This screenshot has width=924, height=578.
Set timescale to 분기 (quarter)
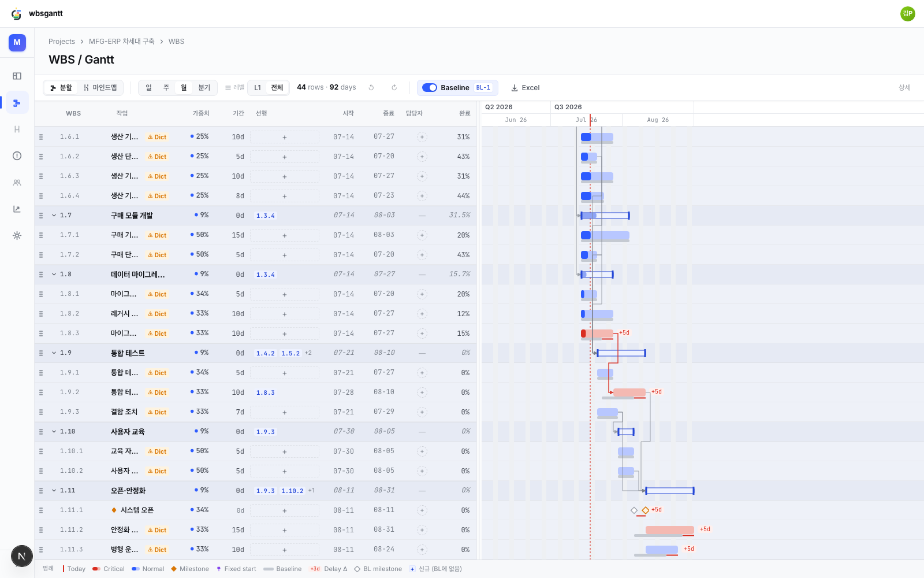tap(204, 88)
